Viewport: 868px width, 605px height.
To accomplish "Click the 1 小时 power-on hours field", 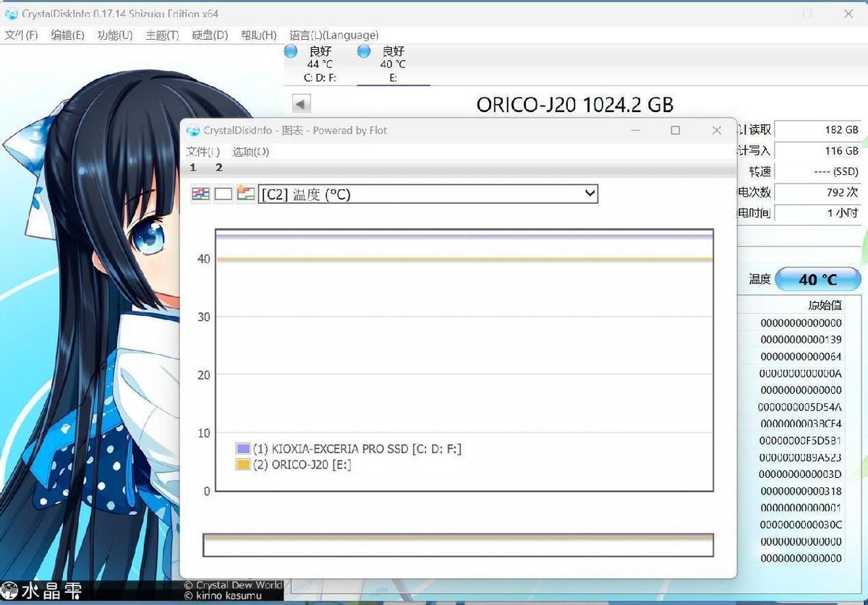I will click(818, 213).
